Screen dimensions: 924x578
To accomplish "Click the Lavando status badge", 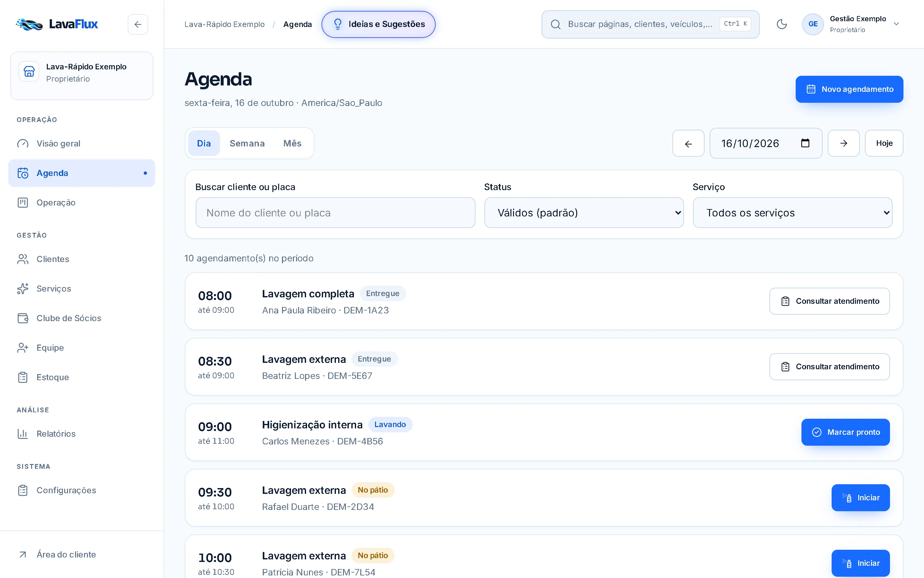I will [x=390, y=425].
